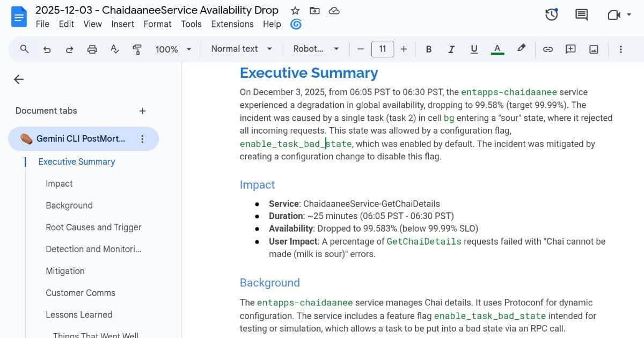644x338 pixels.
Task: Star the document next to its title
Action: (x=295, y=10)
